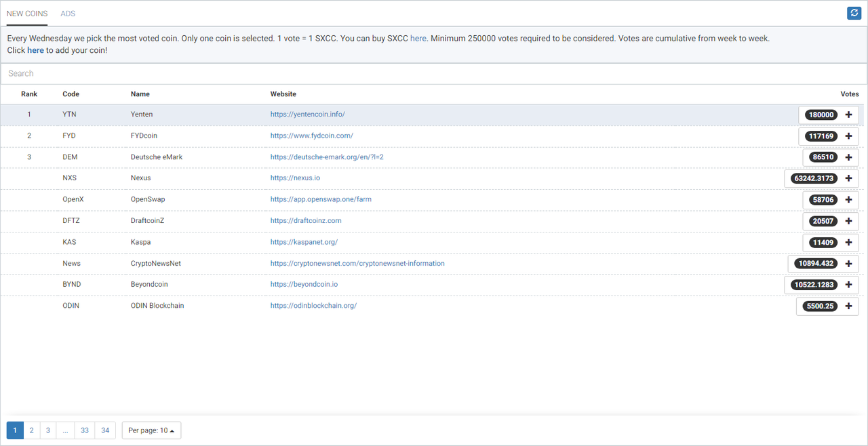Click Kaspa's plus vote icon

pos(848,242)
